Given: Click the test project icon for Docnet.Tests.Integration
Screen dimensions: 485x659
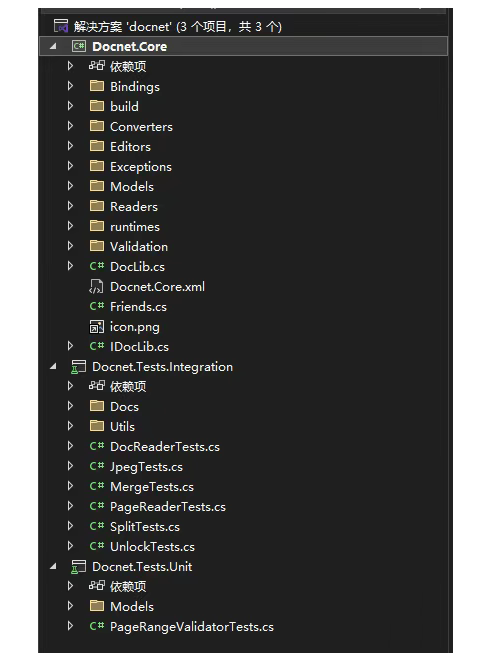Looking at the screenshot, I should (x=79, y=367).
